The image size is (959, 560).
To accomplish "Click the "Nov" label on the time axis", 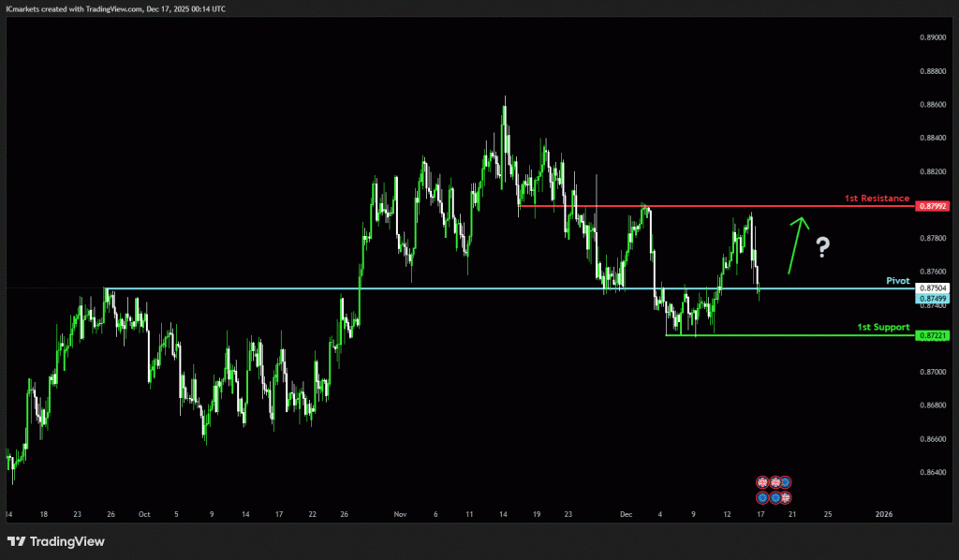I will 401,514.
